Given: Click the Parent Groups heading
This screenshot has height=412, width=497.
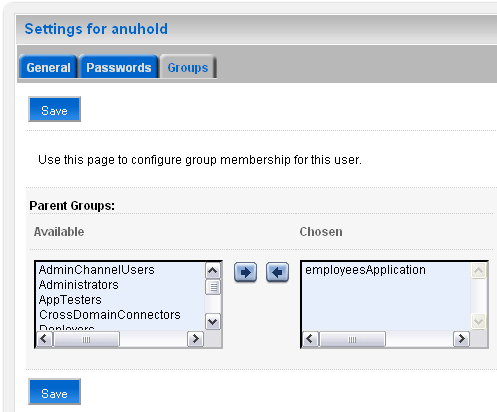Looking at the screenshot, I should pos(72,206).
